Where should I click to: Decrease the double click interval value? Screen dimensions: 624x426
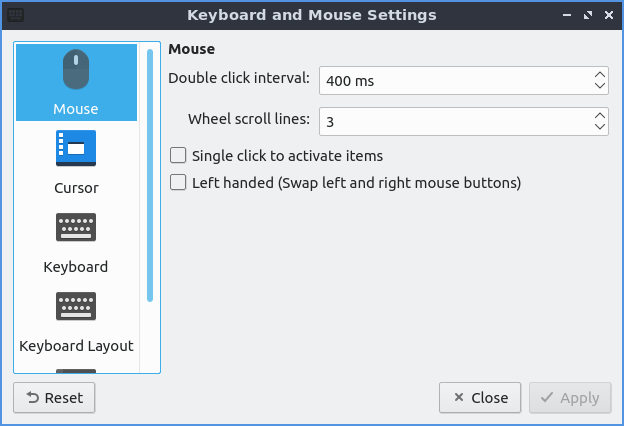tap(600, 87)
